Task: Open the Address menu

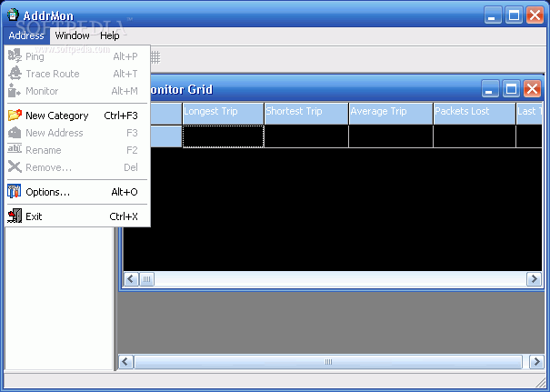Action: [x=26, y=35]
